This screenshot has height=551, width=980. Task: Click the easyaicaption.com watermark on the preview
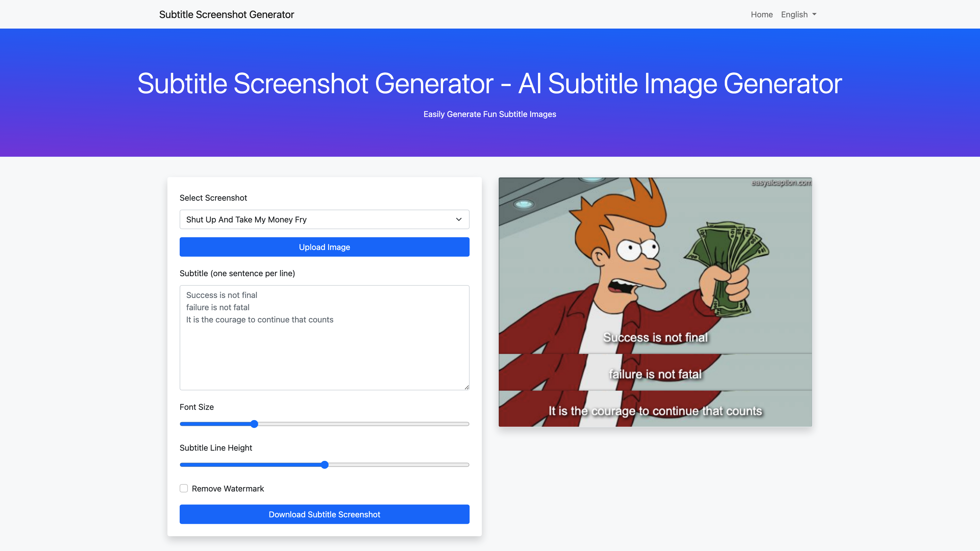[x=780, y=183]
